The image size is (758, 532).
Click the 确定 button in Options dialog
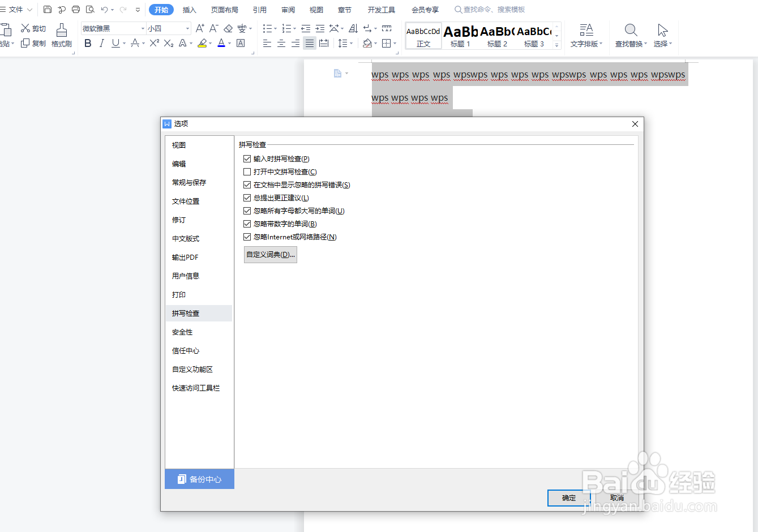[569, 498]
